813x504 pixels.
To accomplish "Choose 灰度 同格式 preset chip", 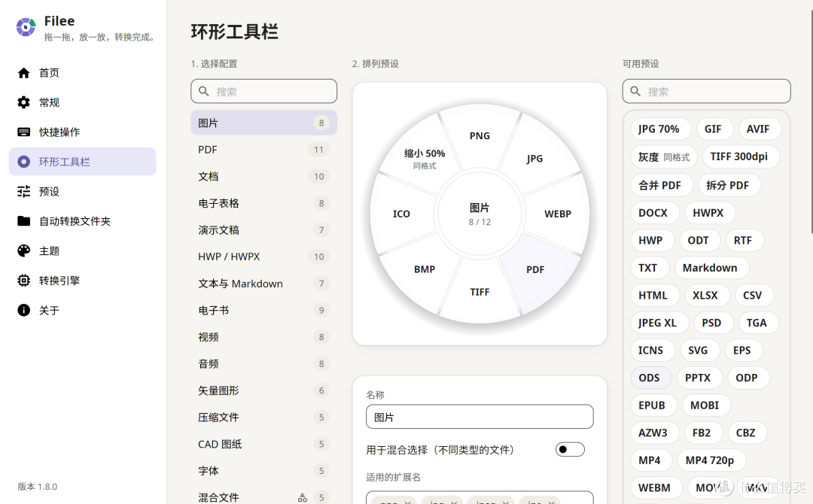I will tap(664, 157).
